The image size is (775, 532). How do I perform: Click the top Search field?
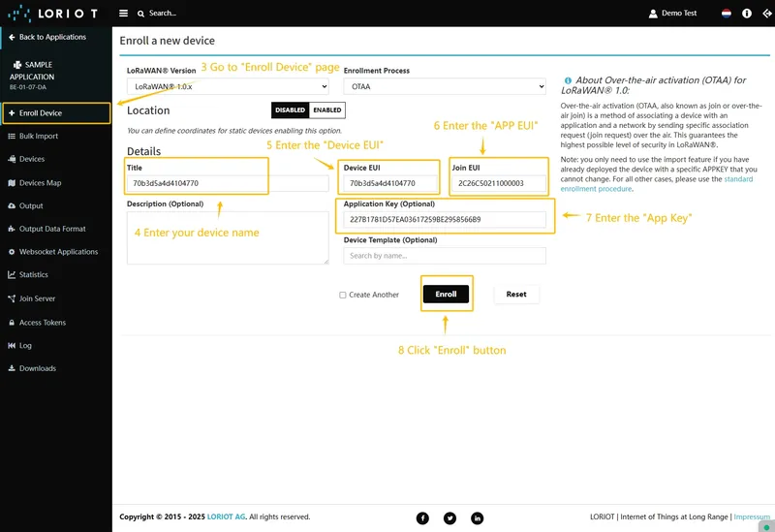click(x=163, y=14)
